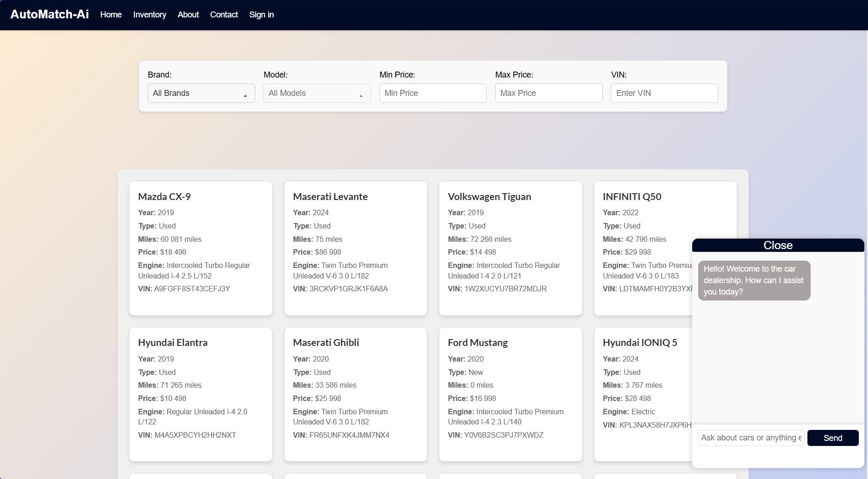Viewport: 868px width, 479px height.
Task: Open the Inventory page
Action: coord(150,15)
